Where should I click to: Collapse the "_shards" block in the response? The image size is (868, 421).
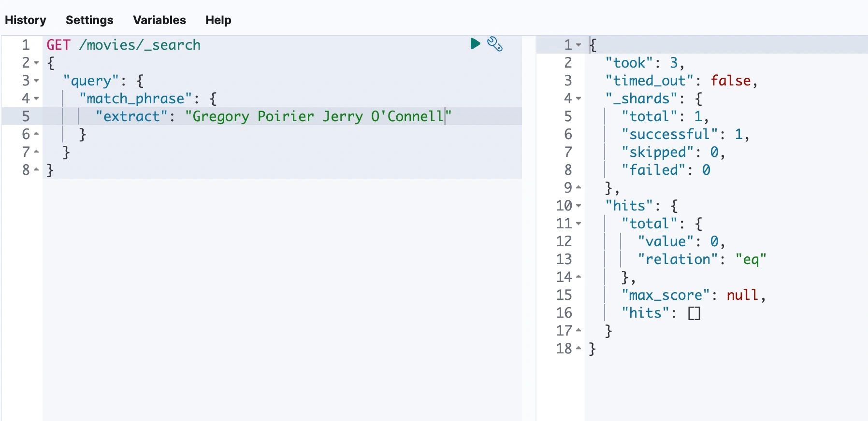pyautogui.click(x=579, y=98)
